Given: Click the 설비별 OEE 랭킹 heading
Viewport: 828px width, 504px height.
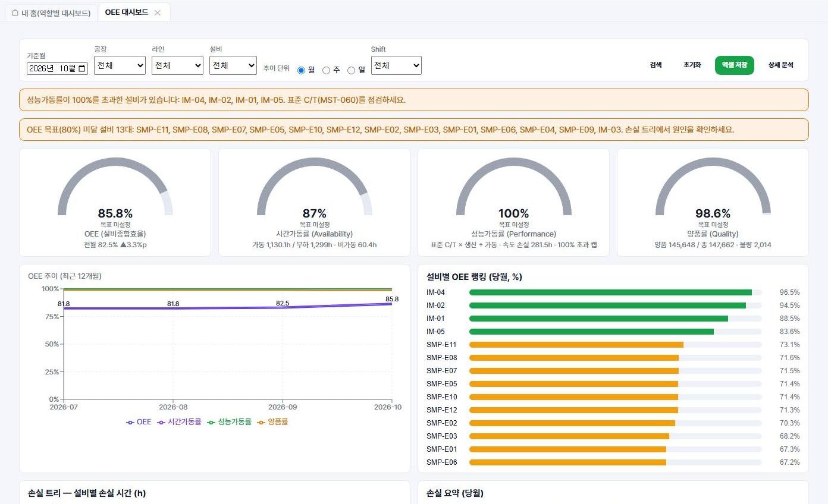Looking at the screenshot, I should coord(475,277).
